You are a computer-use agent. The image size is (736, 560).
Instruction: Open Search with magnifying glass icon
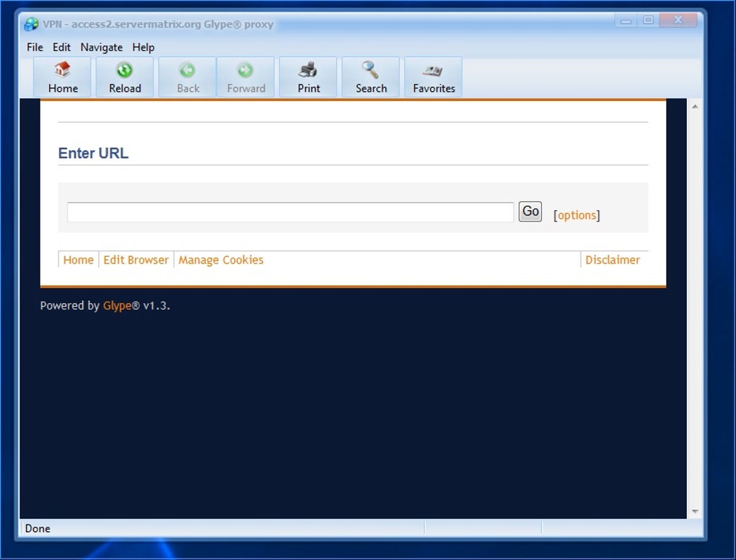click(370, 70)
